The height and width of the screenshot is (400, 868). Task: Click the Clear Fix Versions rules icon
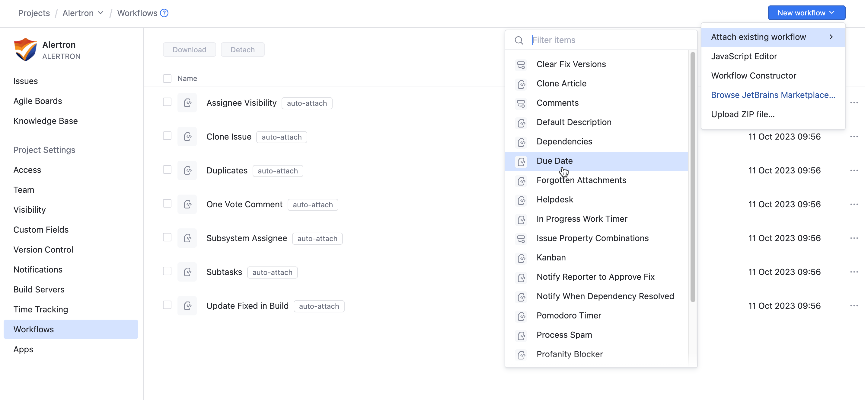pos(521,65)
